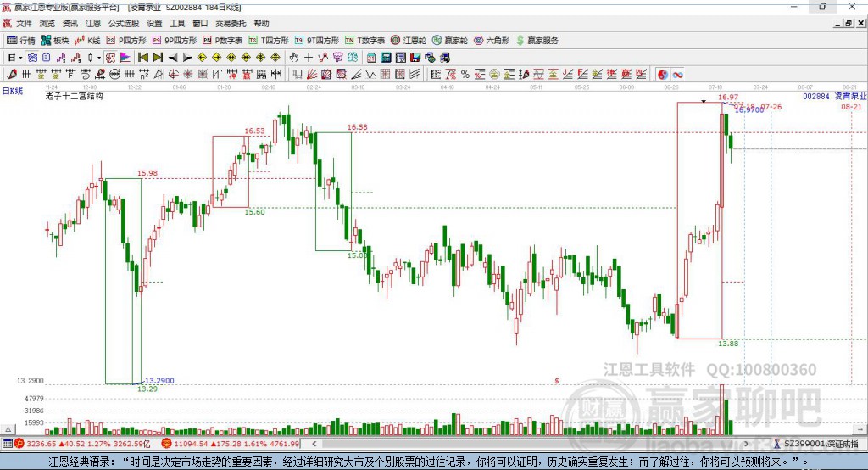The height and width of the screenshot is (470, 868).
Task: Select the red pencil drawing tool
Action: (x=12, y=75)
